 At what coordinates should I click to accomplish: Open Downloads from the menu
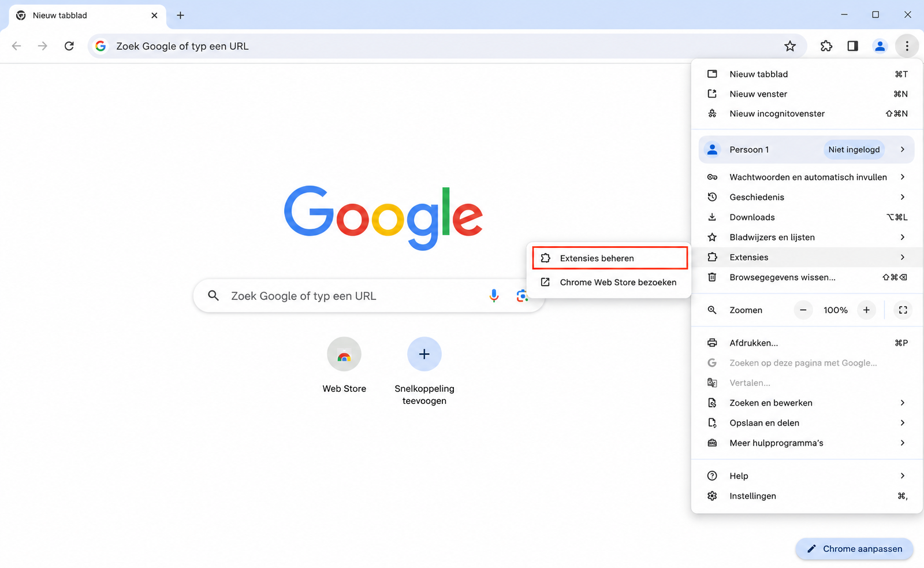[x=807, y=217]
